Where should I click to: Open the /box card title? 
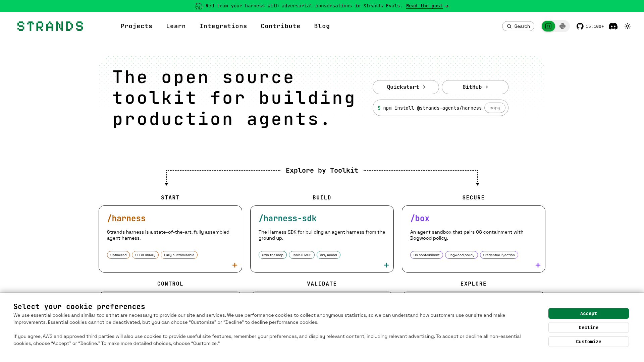420,219
